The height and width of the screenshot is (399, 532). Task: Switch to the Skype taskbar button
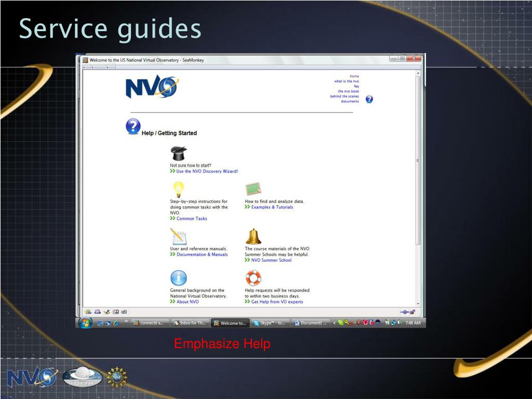tap(270, 323)
